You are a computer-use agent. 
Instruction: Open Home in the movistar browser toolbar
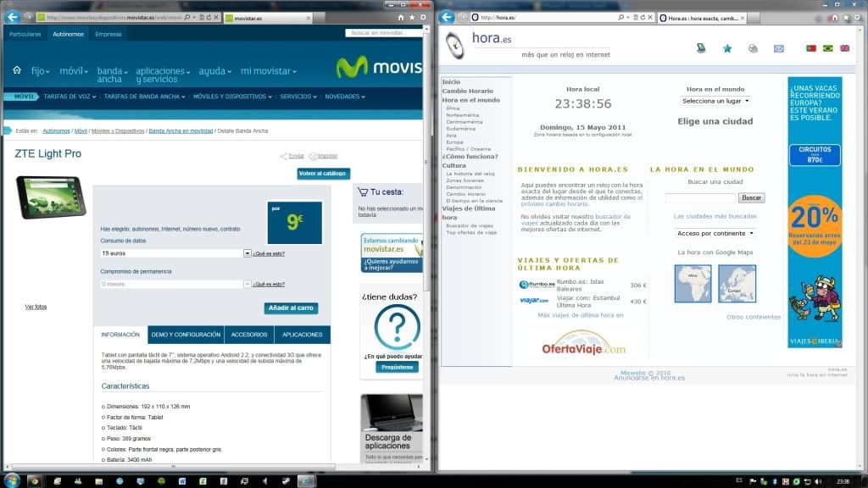point(401,18)
